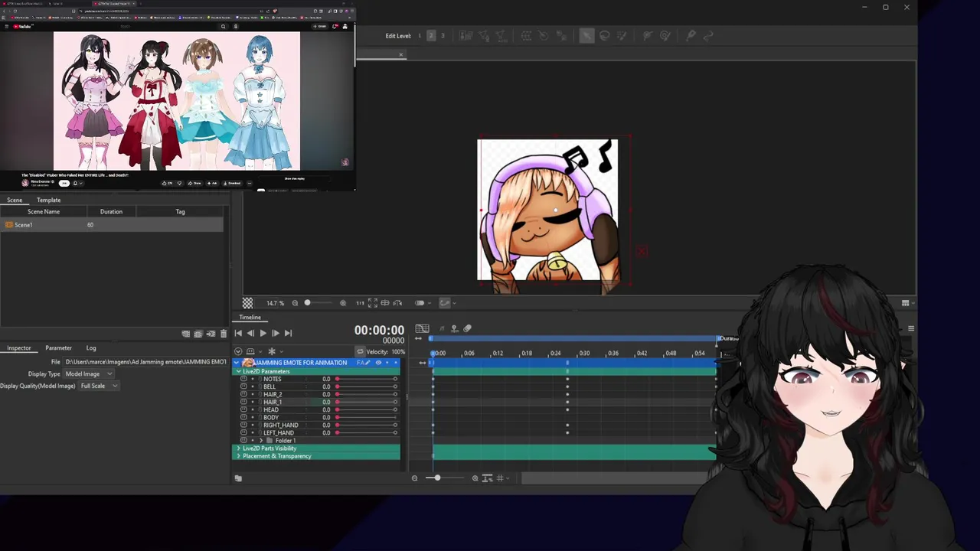Viewport: 980px width, 551px height.
Task: Expand Live2D Parts Visibility group
Action: [x=239, y=448]
